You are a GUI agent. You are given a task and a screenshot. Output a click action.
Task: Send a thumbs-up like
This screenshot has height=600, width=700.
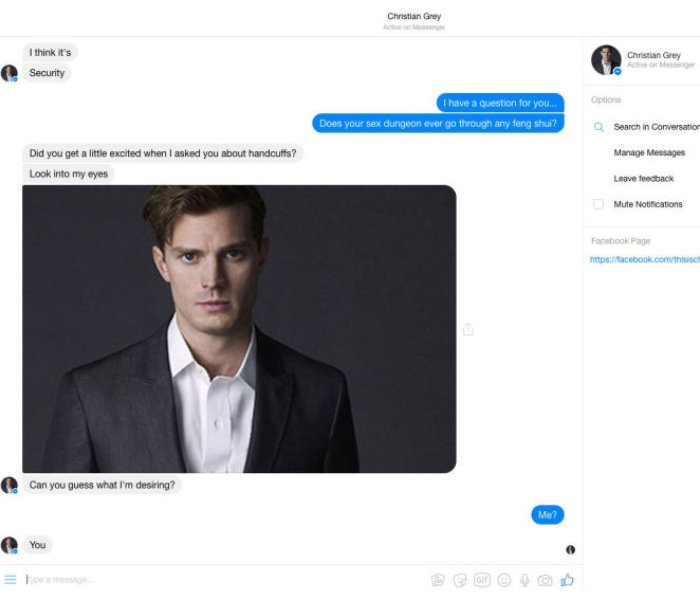567,580
